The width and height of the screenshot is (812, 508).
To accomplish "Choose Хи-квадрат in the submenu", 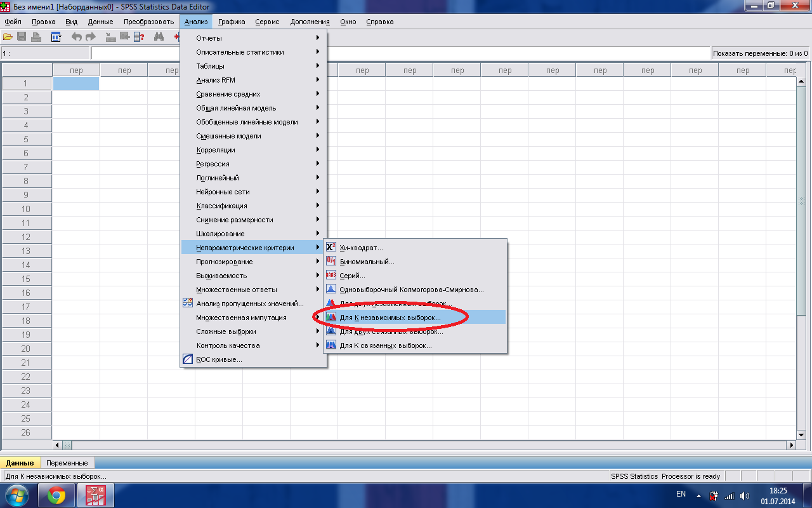I will (x=415, y=248).
